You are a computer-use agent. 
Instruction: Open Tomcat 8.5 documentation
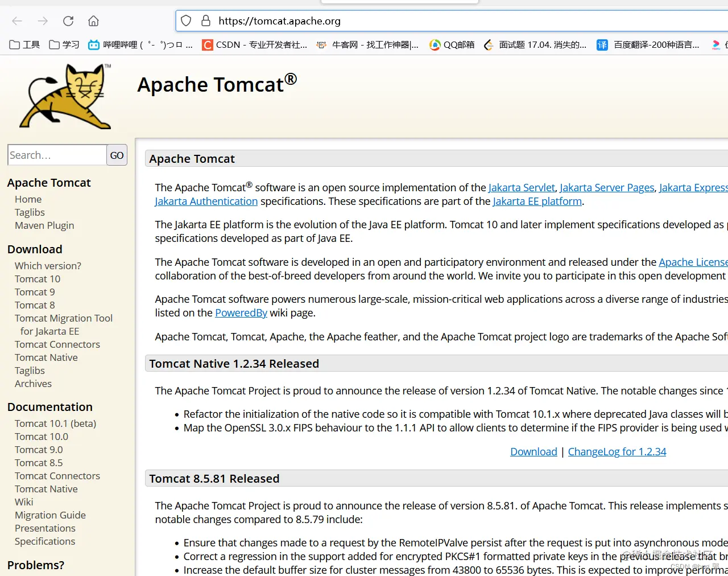39,463
